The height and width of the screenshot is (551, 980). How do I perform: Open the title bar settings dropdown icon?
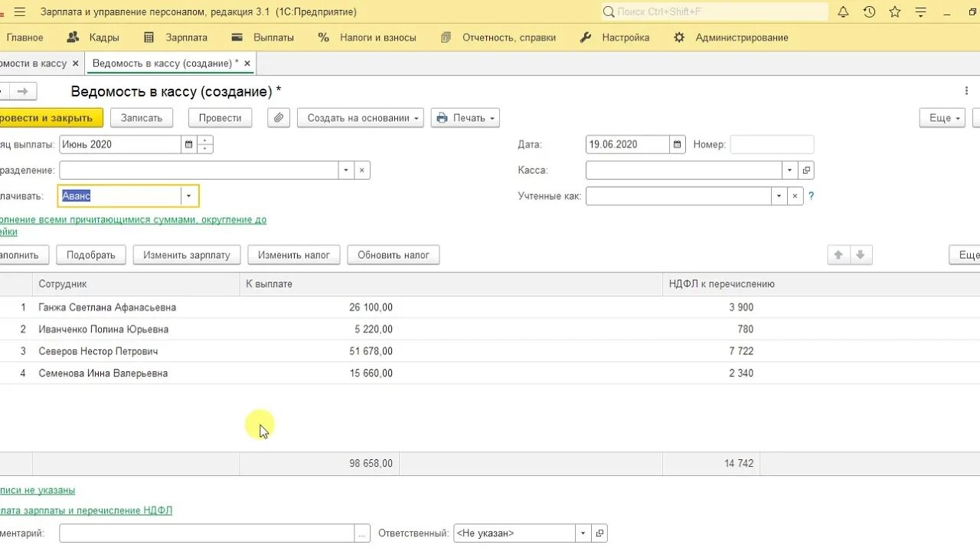[921, 12]
